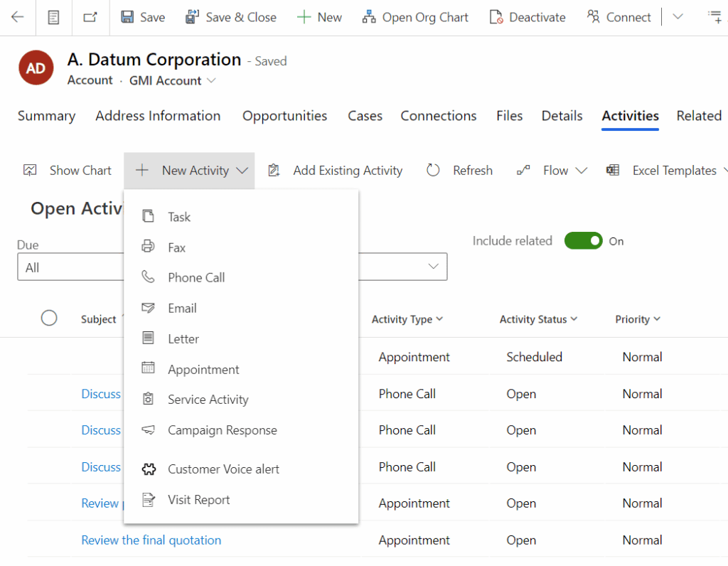Viewport: 728px width, 566px height.
Task: Click the Refresh icon in the subgrid
Action: (x=433, y=171)
